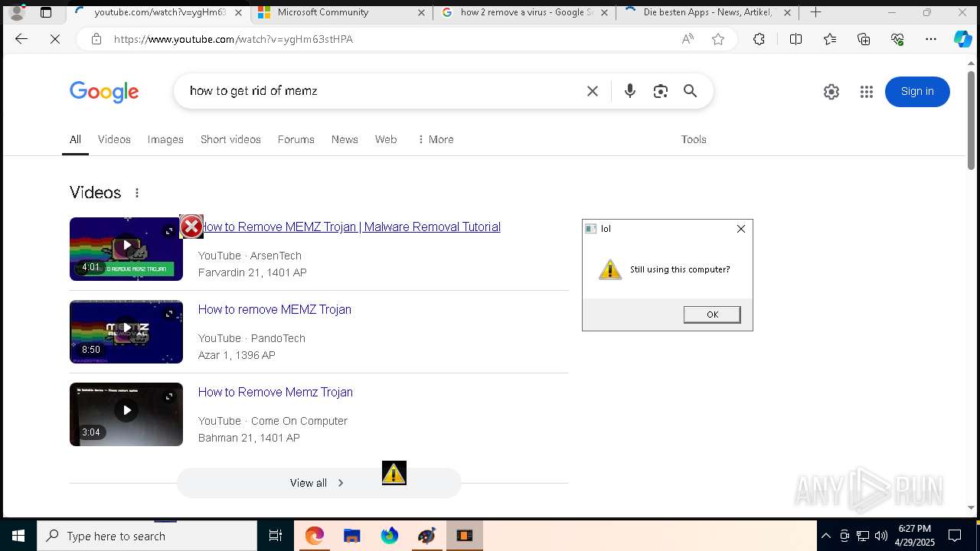
Task: Select Short videos filter
Action: click(x=230, y=139)
